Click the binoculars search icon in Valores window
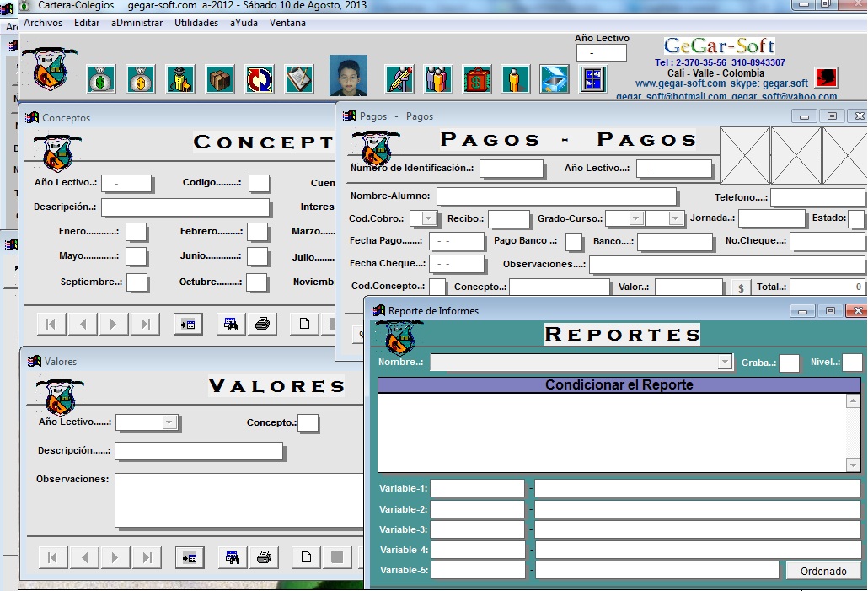The image size is (868, 591). 231,557
